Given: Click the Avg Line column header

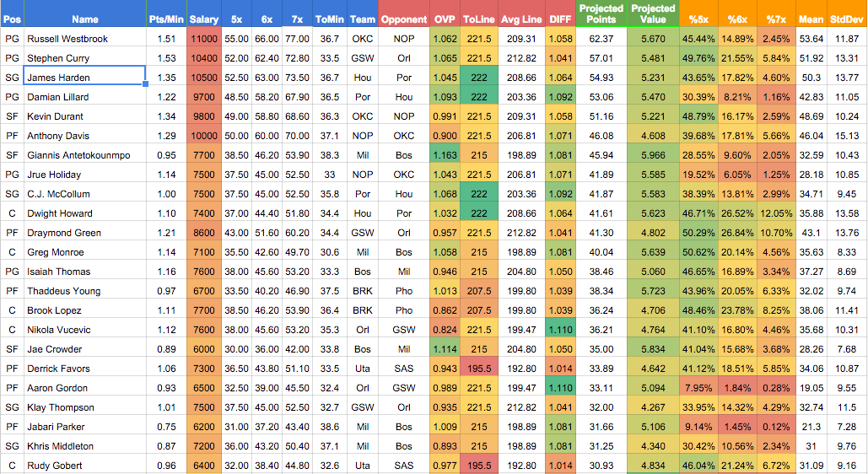Looking at the screenshot, I should pos(521,19).
